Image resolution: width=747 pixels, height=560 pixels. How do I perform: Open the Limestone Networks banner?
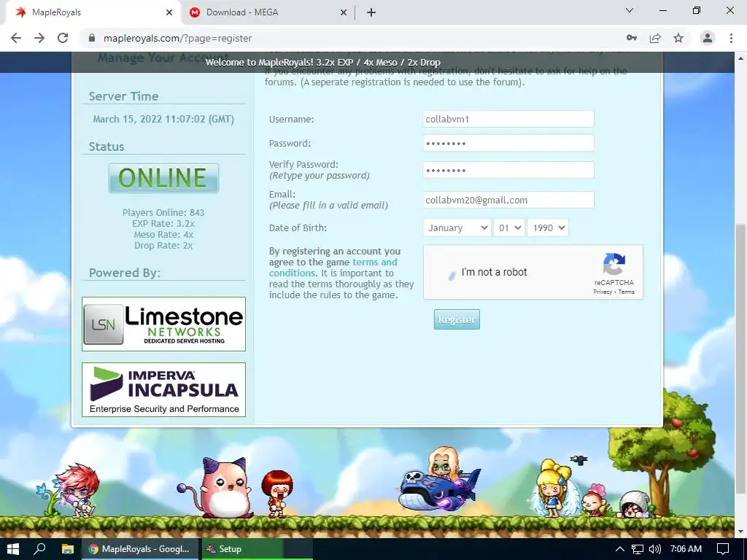[163, 324]
